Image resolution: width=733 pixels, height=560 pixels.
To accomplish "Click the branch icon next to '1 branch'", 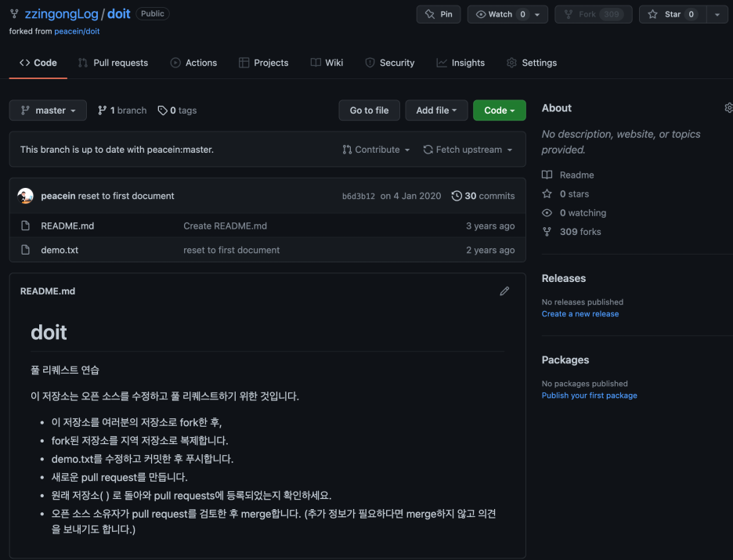I will point(102,110).
